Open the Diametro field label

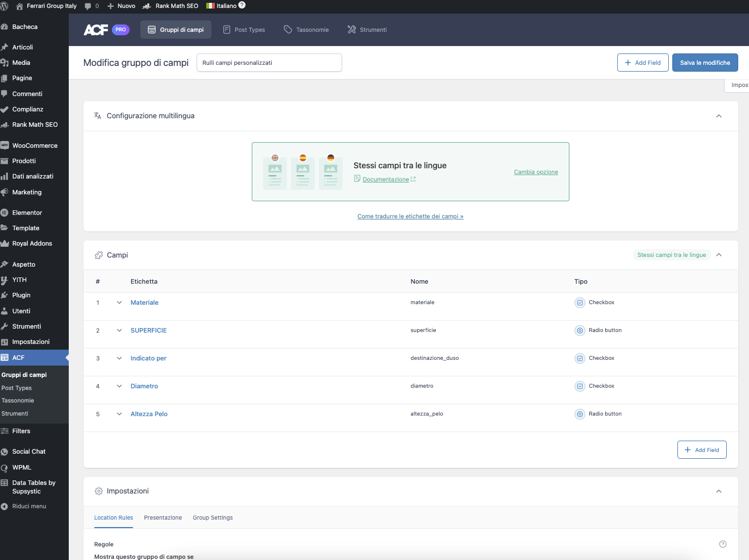[x=144, y=386]
